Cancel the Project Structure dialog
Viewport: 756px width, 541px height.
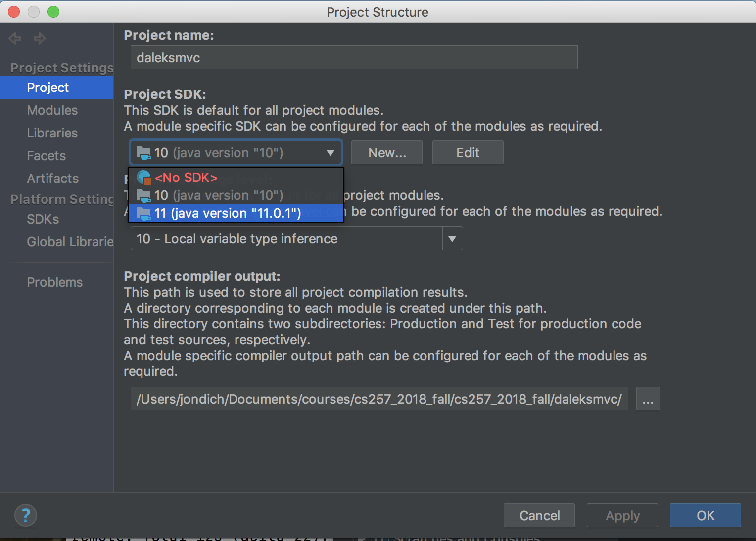(x=539, y=516)
